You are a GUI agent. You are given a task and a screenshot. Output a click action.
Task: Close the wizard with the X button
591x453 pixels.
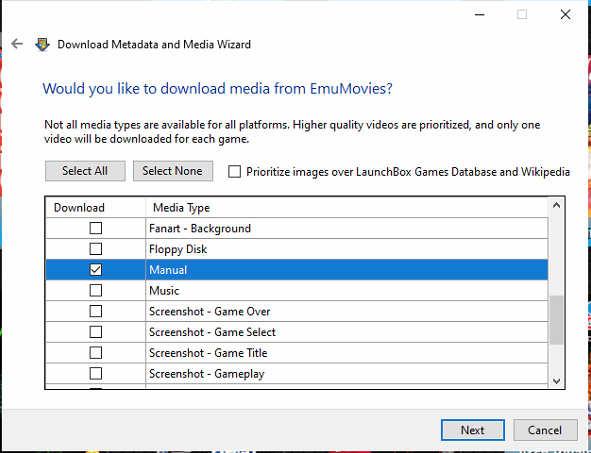point(565,15)
